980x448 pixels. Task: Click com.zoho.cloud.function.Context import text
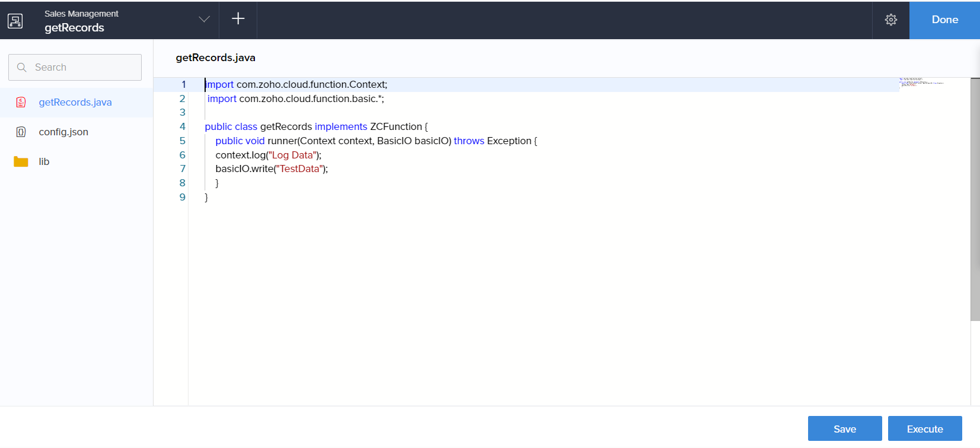pos(312,84)
